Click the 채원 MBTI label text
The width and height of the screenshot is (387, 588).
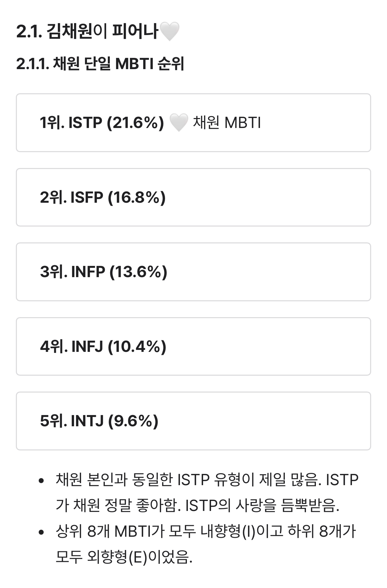[x=227, y=123]
